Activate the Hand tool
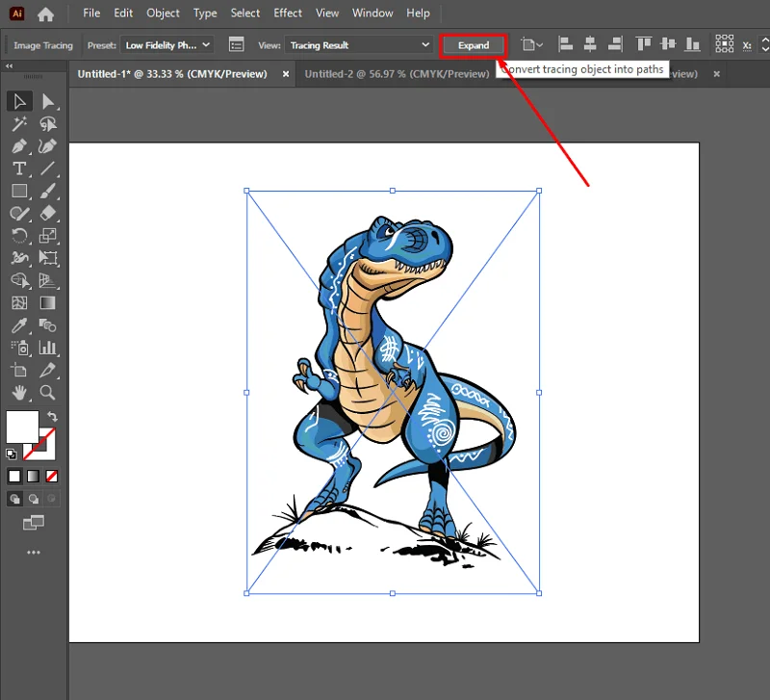This screenshot has width=770, height=700. pos(19,393)
